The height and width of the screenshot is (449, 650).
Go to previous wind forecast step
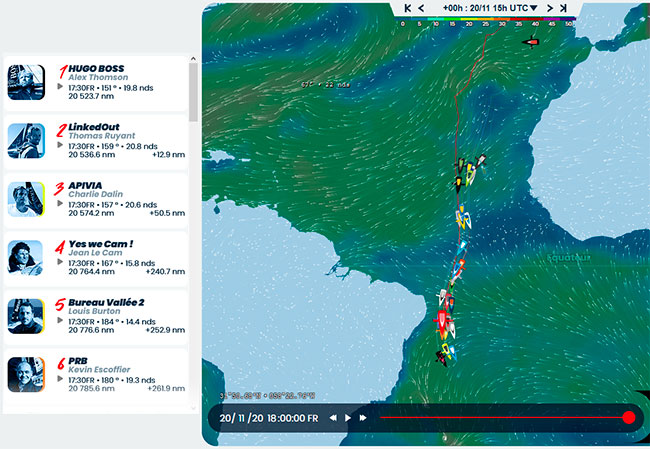(421, 8)
